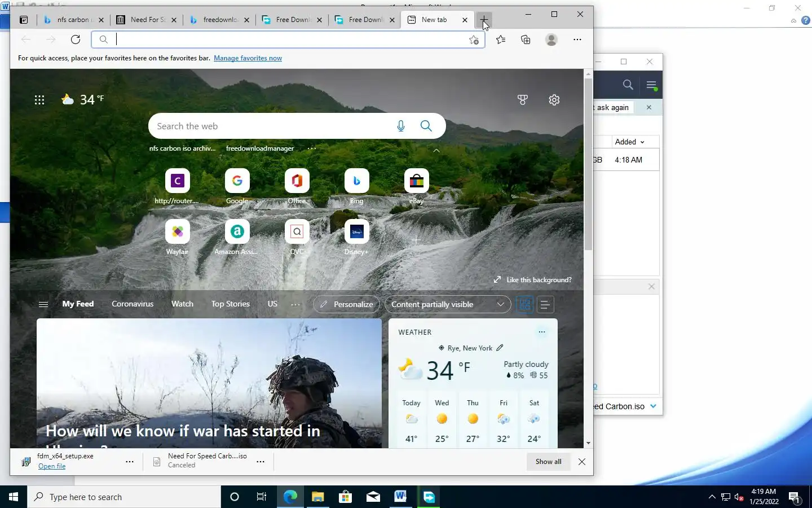Open the feed hamburger menu
812x508 pixels.
click(x=43, y=304)
